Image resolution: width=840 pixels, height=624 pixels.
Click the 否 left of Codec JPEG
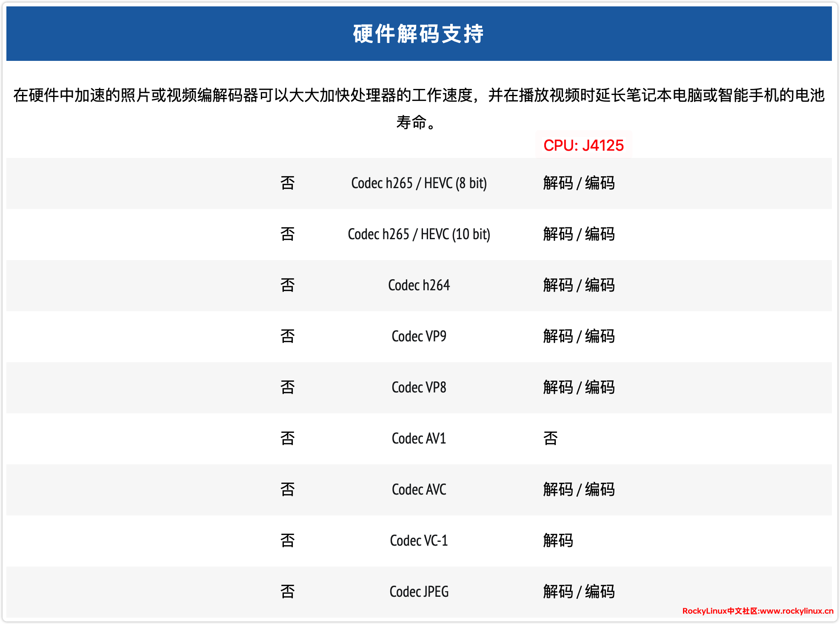288,592
